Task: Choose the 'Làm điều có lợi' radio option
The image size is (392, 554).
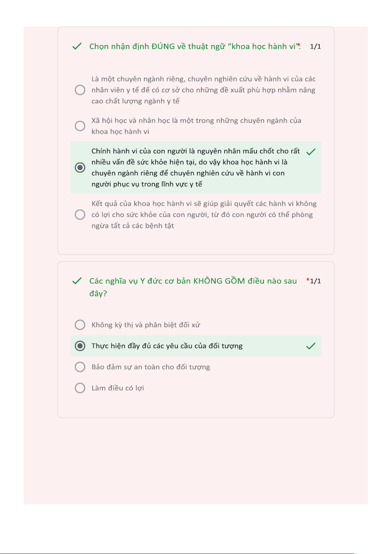Action: point(80,388)
